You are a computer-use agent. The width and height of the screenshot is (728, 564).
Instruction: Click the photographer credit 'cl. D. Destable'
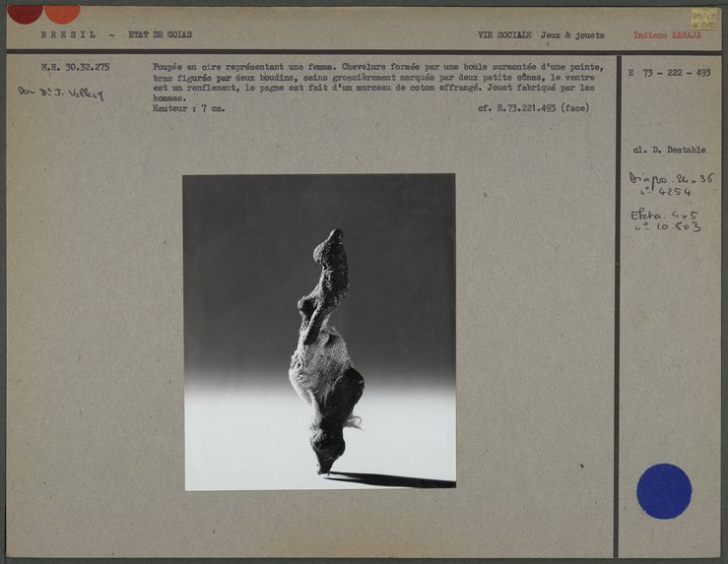pyautogui.click(x=669, y=151)
